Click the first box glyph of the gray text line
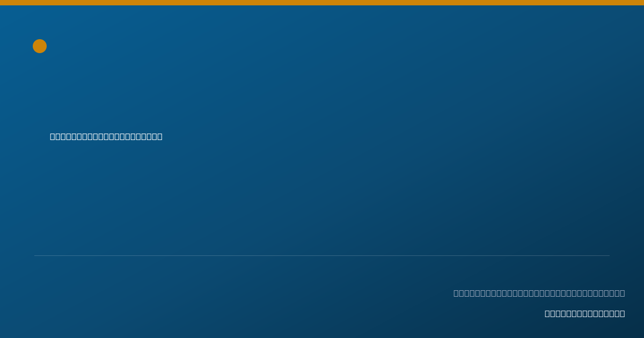644x338 pixels. (x=456, y=293)
